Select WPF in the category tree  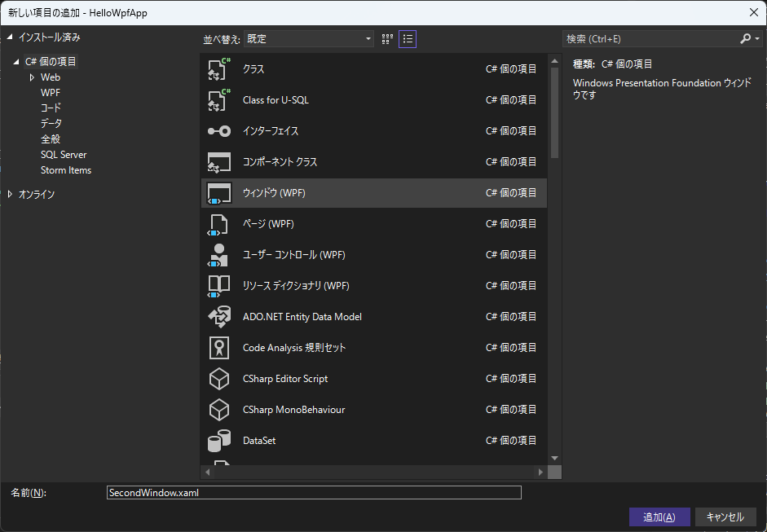(x=51, y=93)
